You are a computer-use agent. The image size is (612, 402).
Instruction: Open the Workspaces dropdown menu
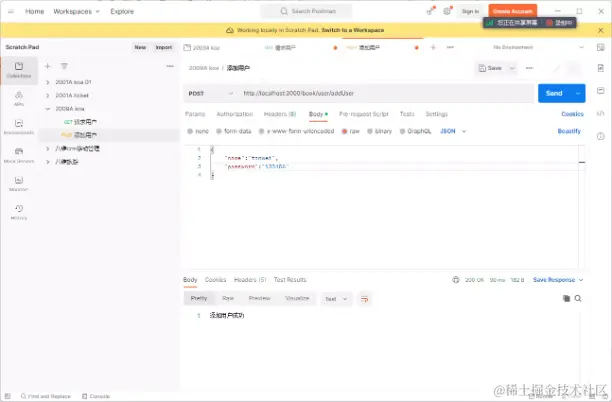point(76,11)
